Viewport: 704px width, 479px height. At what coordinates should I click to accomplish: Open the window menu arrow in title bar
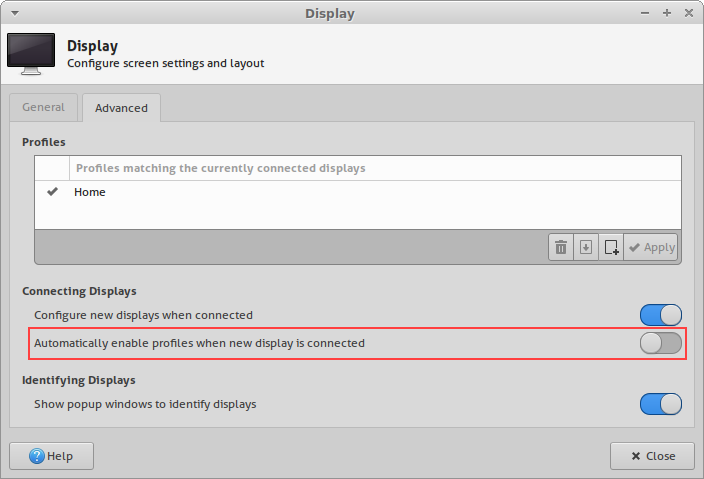click(15, 14)
